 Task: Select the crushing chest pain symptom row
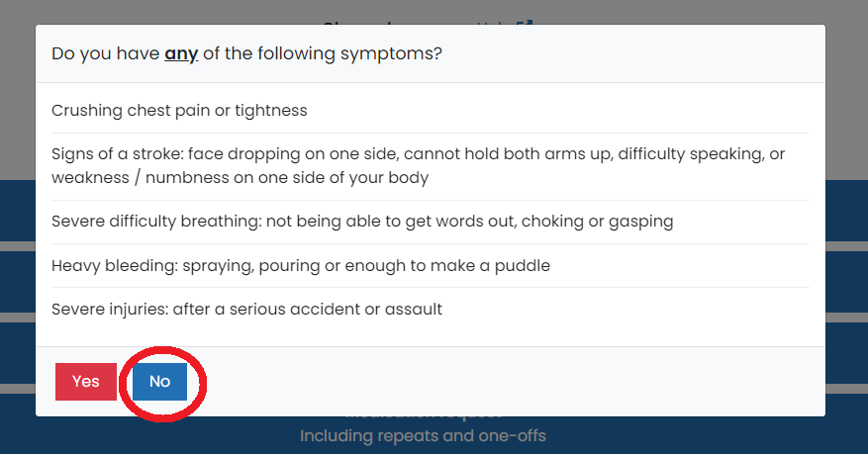coord(179,111)
